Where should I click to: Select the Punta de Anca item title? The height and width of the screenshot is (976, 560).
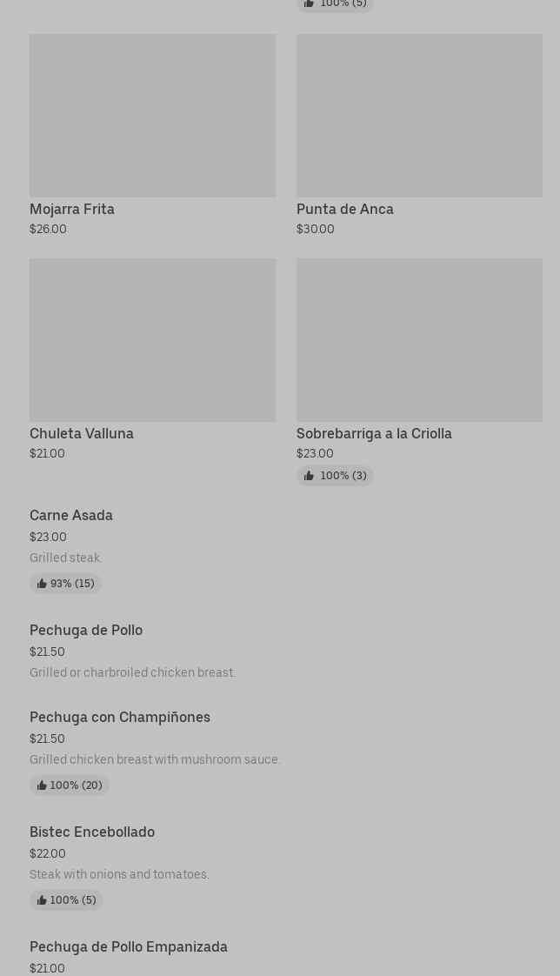pyautogui.click(x=345, y=209)
